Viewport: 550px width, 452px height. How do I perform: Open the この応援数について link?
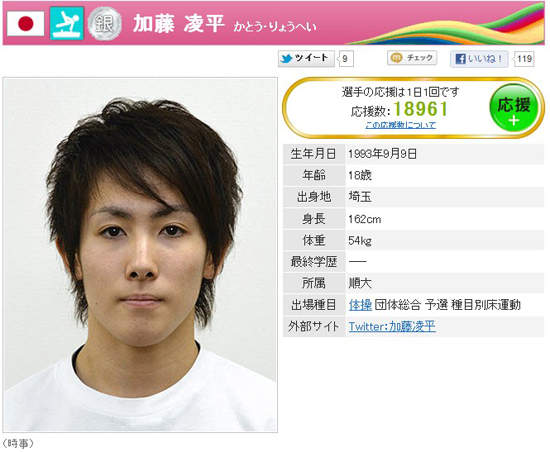tap(401, 125)
